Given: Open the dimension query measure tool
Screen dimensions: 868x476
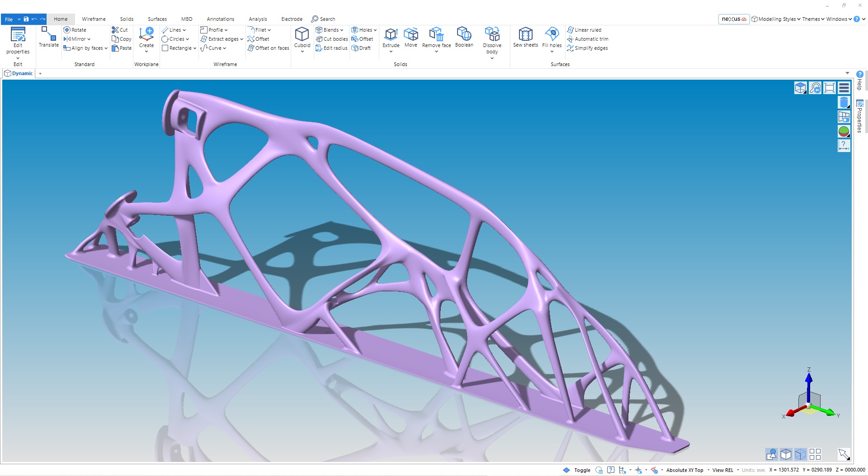Looking at the screenshot, I should (x=844, y=146).
